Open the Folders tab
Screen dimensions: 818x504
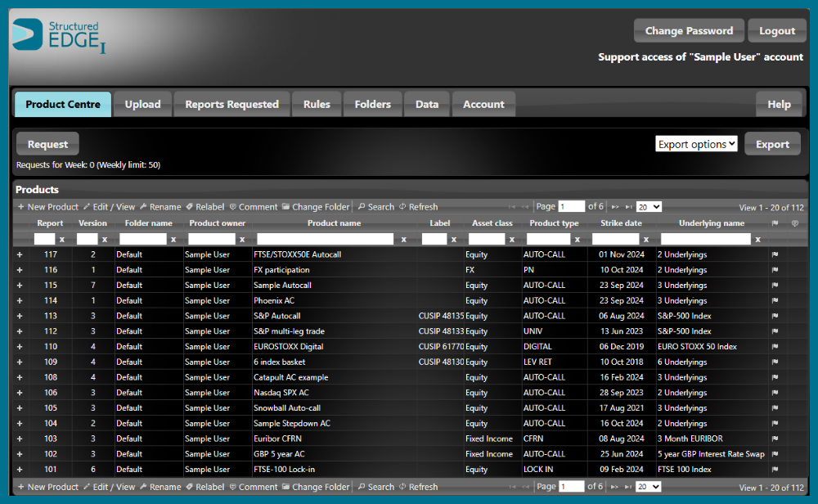click(372, 105)
